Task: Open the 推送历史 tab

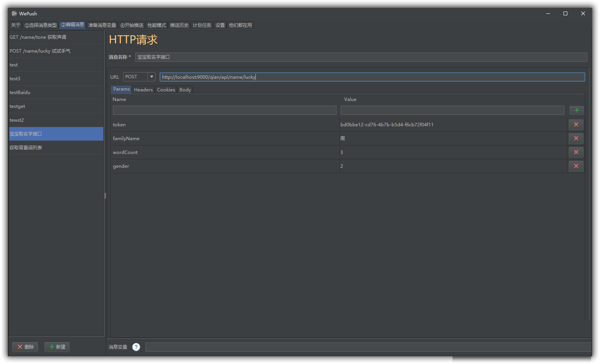Action: (179, 25)
